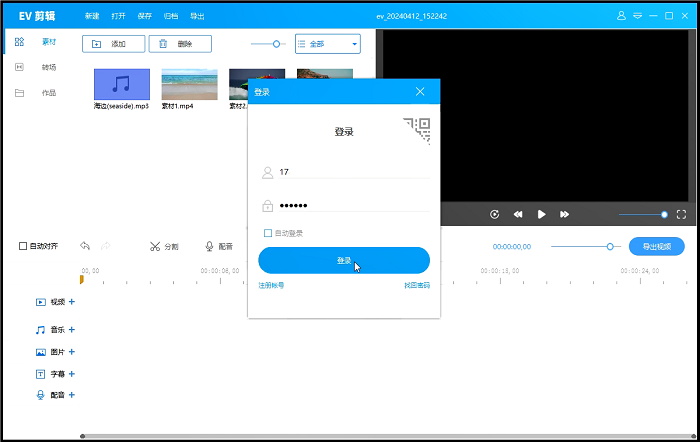Click the blue 登录 button
Viewport: 700px width, 442px height.
[344, 260]
